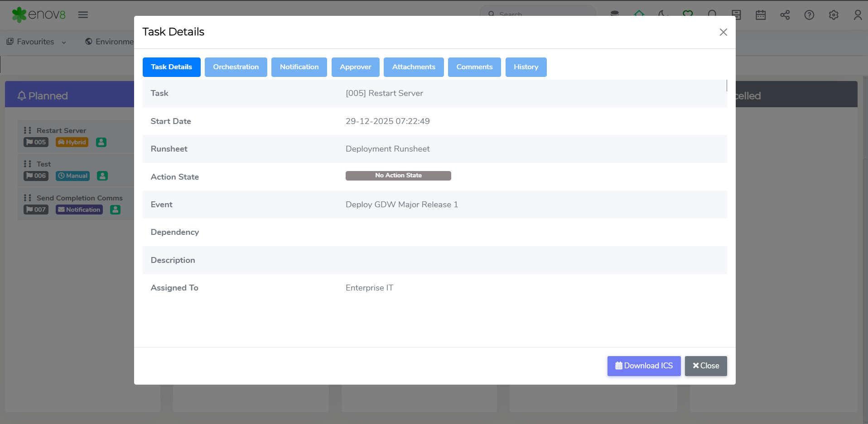Select the Comments tab
Viewport: 868px width, 424px height.
pyautogui.click(x=474, y=67)
